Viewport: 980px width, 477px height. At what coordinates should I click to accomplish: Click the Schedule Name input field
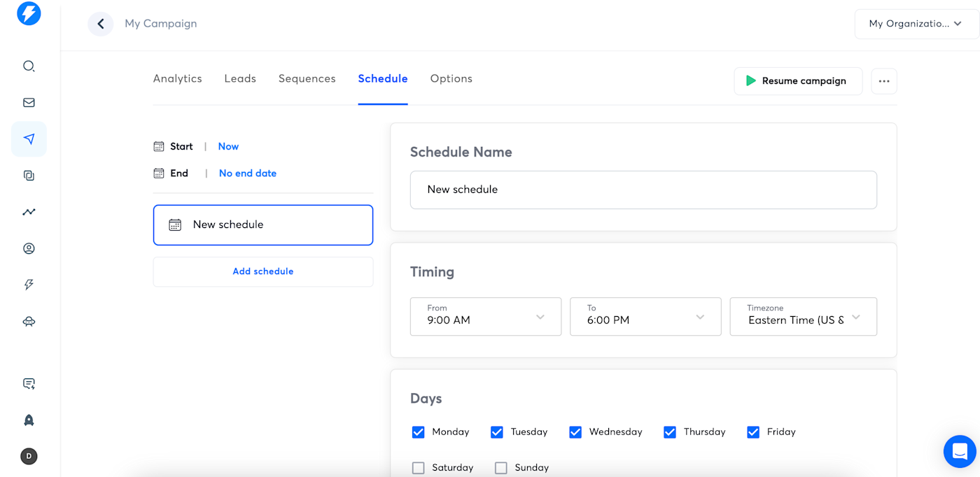point(643,190)
